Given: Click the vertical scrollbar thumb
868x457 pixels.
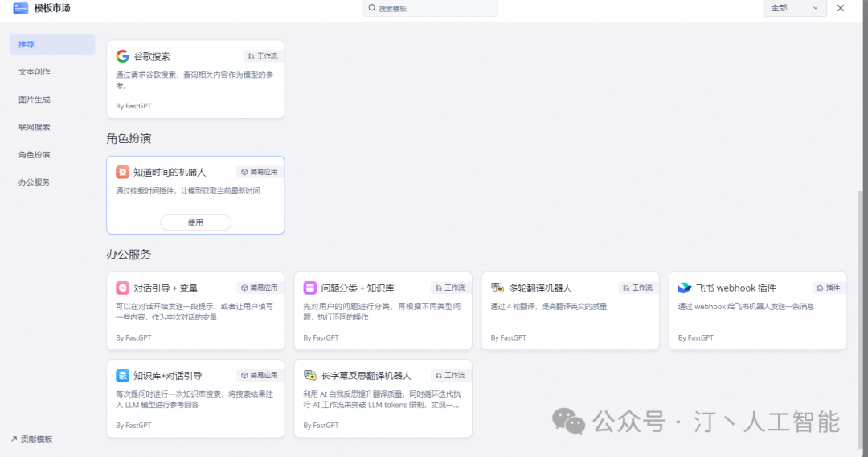Looking at the screenshot, I should click(860, 319).
